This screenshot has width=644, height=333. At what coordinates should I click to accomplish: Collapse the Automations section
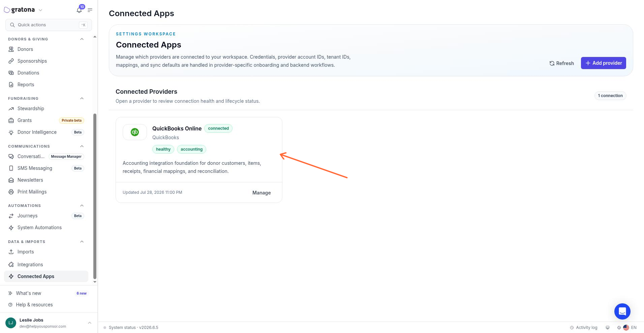pyautogui.click(x=82, y=206)
